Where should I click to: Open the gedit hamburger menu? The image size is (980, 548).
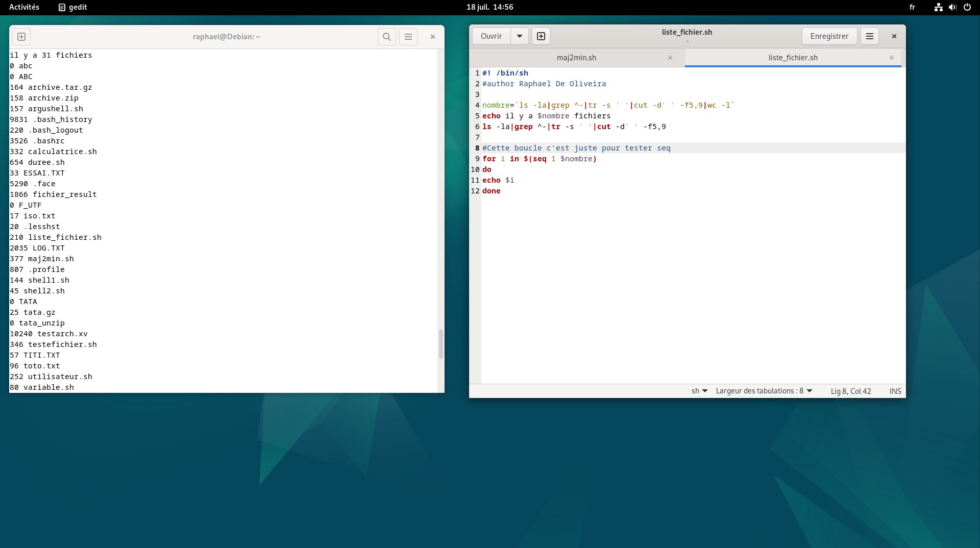point(870,36)
